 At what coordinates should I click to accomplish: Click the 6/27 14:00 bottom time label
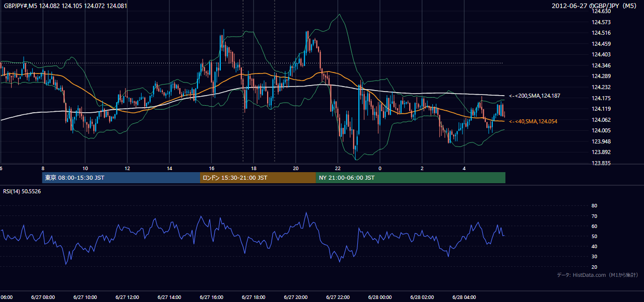click(x=169, y=297)
